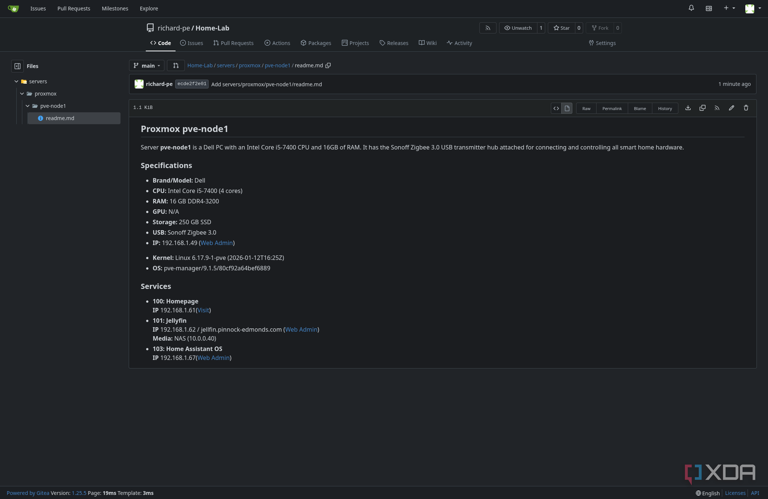Switch to the Activity tab
Viewport: 768px width, 499px height.
coord(459,43)
